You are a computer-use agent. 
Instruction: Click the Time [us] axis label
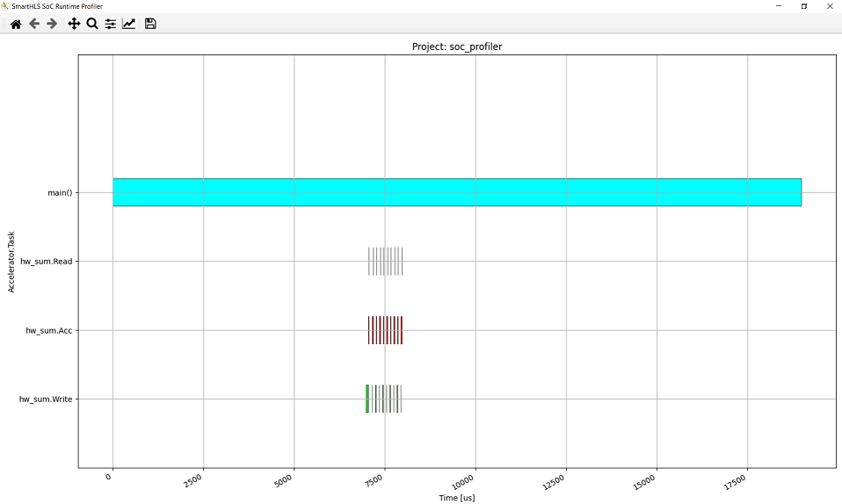click(x=457, y=498)
